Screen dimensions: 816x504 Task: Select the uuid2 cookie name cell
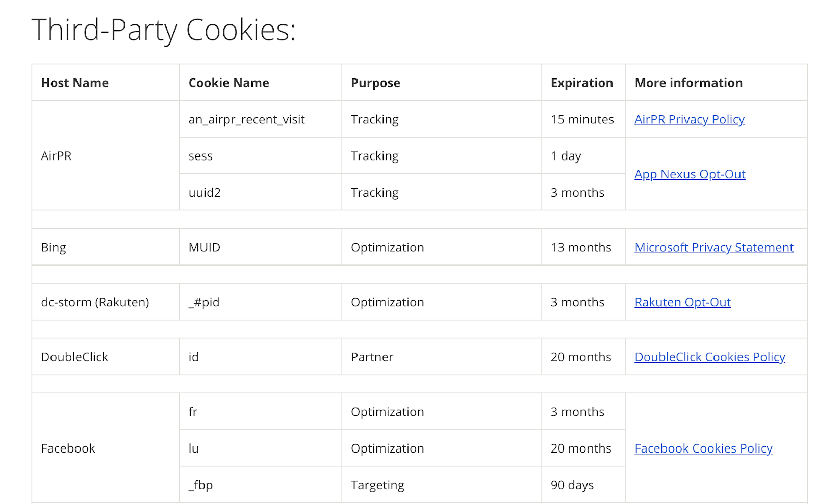[261, 193]
